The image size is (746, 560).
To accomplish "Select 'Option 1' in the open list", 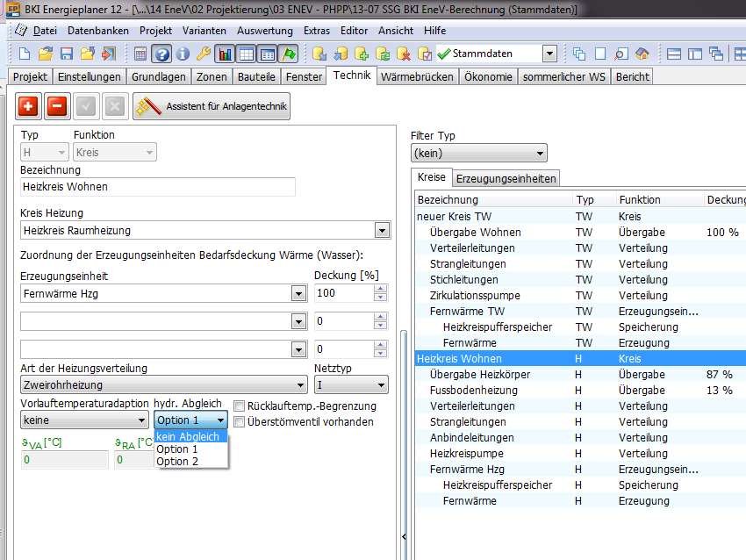I will [x=190, y=449].
